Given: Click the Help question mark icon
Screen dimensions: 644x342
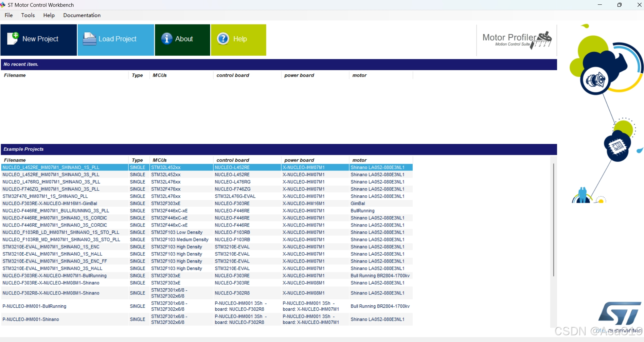Looking at the screenshot, I should point(223,39).
